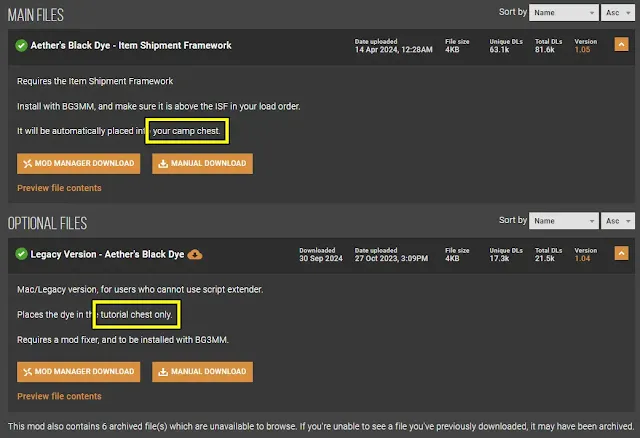Click the Total DLs value 21.5k
Image resolution: width=640 pixels, height=438 pixels.
click(545, 258)
